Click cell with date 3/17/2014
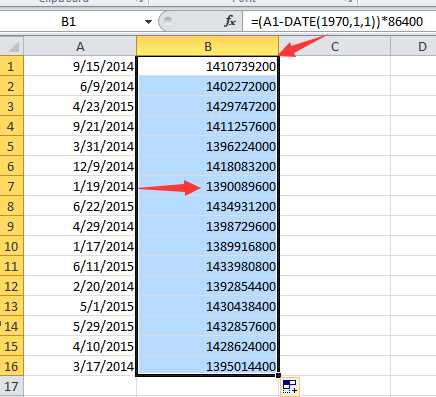The height and width of the screenshot is (397, 436). coord(80,366)
